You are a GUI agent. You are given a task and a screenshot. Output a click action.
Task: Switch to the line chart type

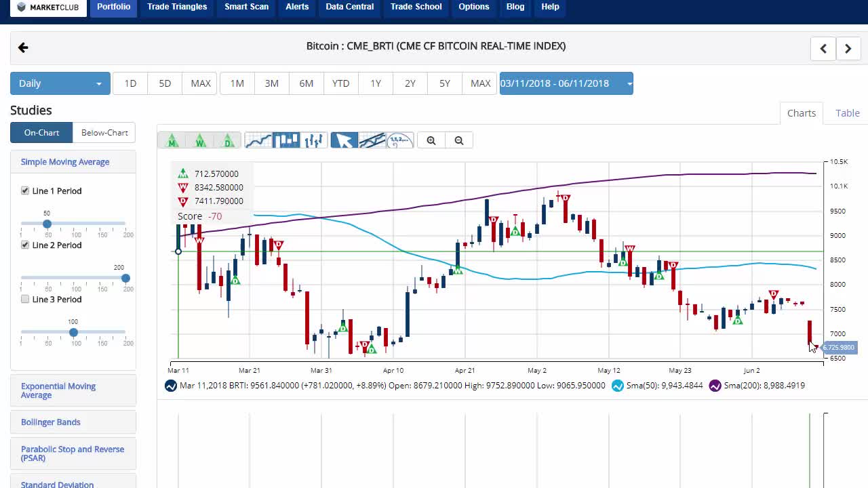(x=258, y=140)
